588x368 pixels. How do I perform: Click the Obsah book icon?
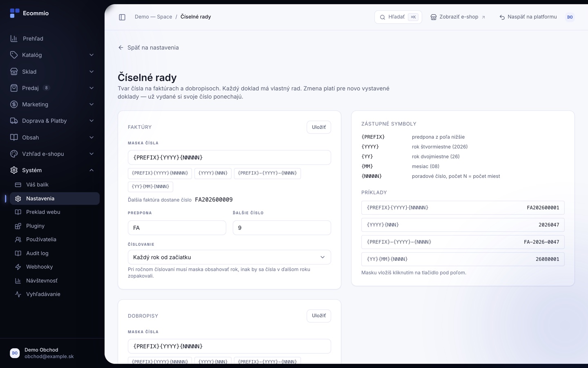[x=14, y=137]
